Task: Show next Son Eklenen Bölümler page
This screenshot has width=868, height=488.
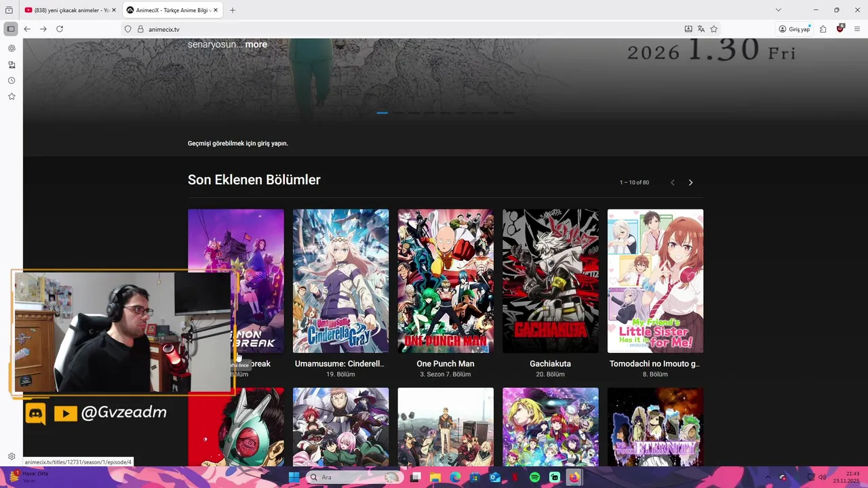Action: coord(690,182)
